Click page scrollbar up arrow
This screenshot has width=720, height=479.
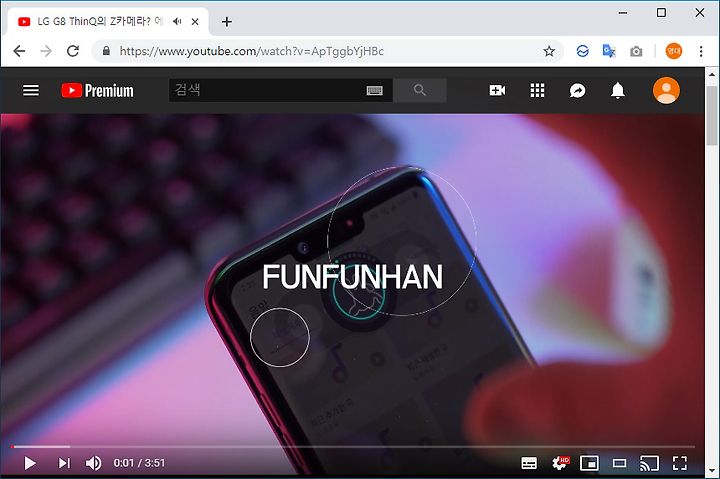pos(712,73)
